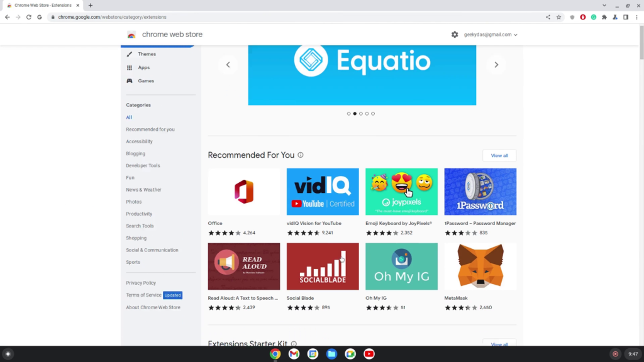Go to the next carousel slide arrow
This screenshot has width=644, height=362.
coord(496,65)
